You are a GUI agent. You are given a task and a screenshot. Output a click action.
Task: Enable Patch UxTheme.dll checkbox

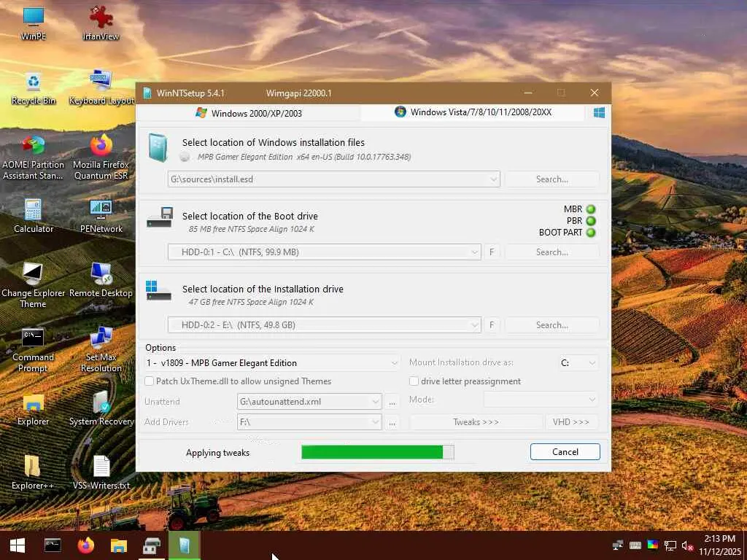pyautogui.click(x=149, y=381)
